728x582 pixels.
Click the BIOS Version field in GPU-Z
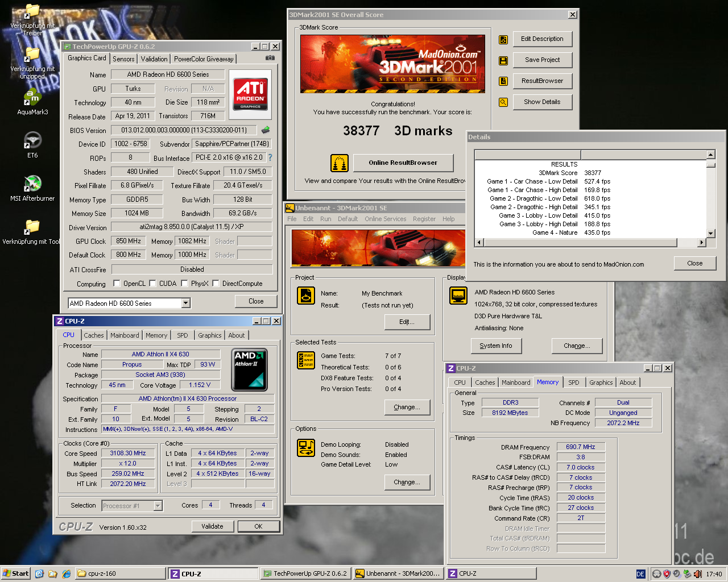point(184,130)
